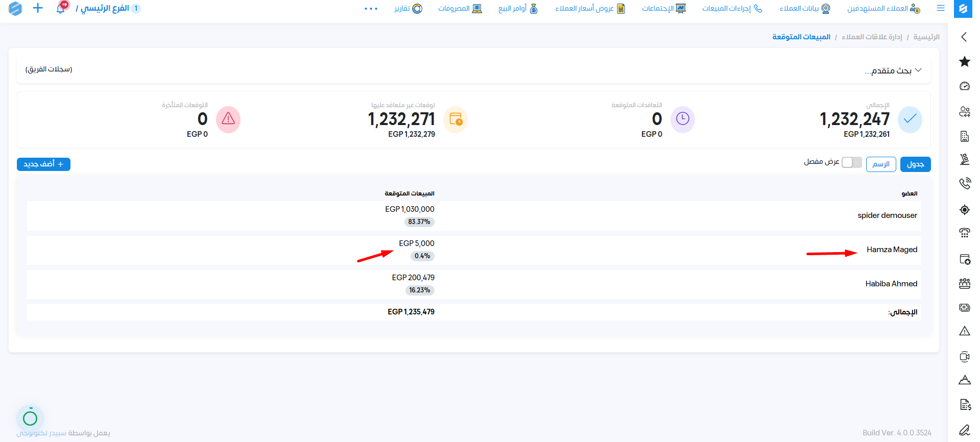
Task: Click the blue checkmark icon on the الإجمالي card
Action: (910, 119)
